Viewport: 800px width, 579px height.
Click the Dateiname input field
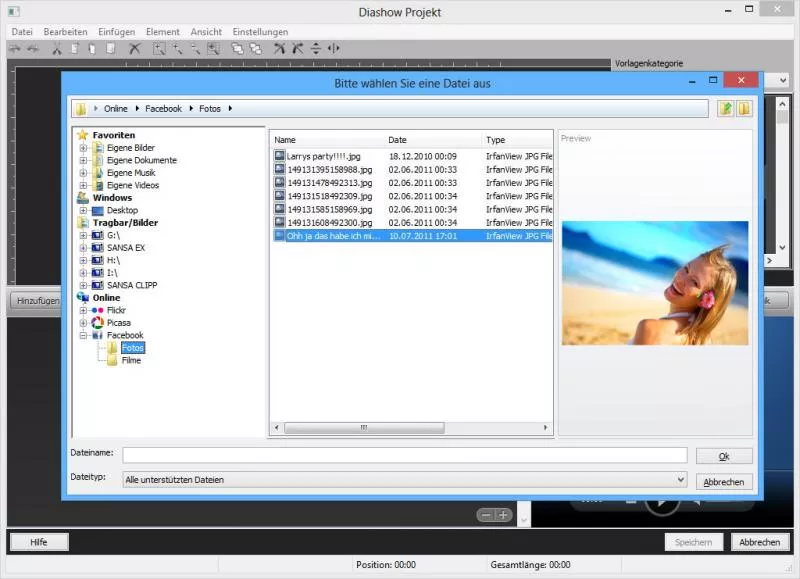coord(405,455)
